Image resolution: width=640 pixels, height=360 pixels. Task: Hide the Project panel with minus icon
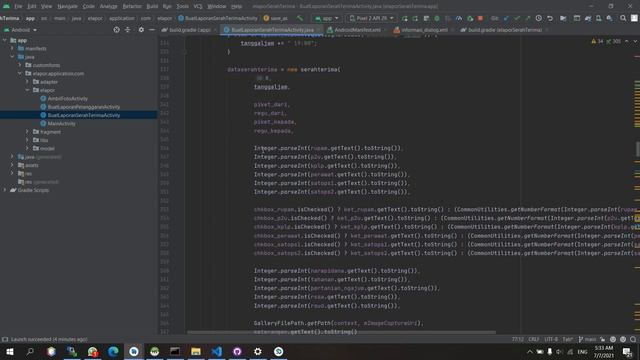pyautogui.click(x=152, y=30)
